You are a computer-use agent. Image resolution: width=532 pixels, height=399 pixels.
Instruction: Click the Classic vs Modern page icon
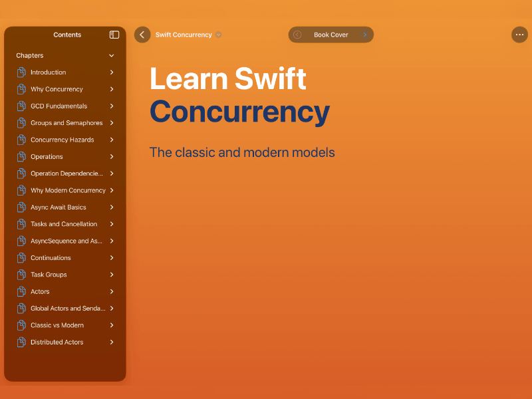pos(21,325)
